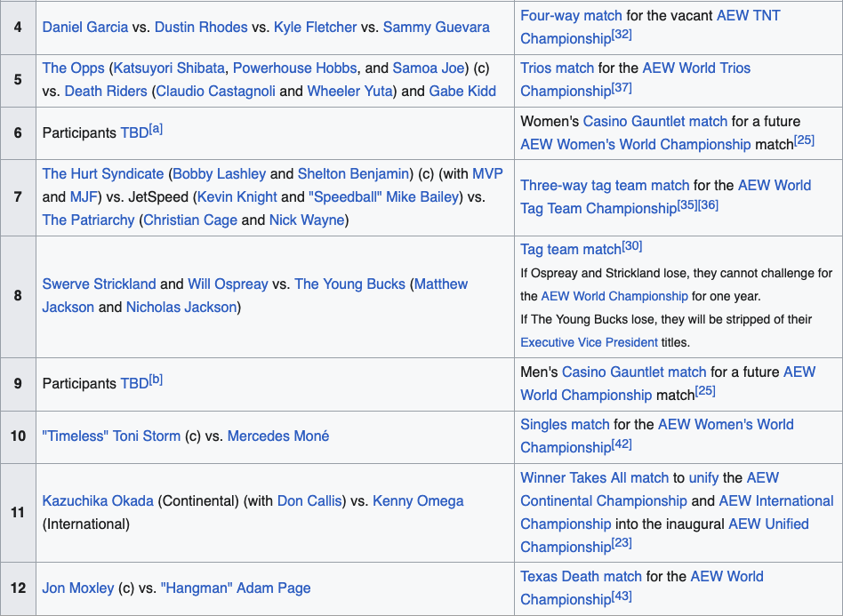Image resolution: width=843 pixels, height=616 pixels.
Task: Click the Katsuyori Shibata link
Action: 169,68
